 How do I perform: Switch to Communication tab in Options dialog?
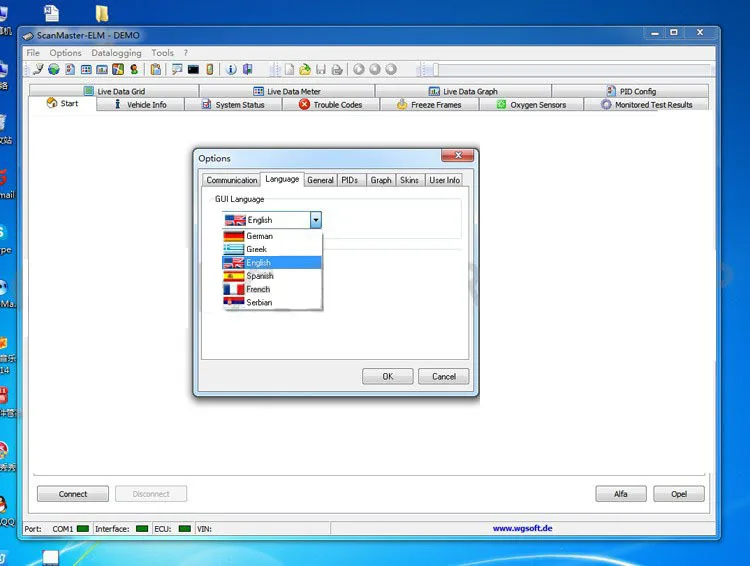coord(232,180)
